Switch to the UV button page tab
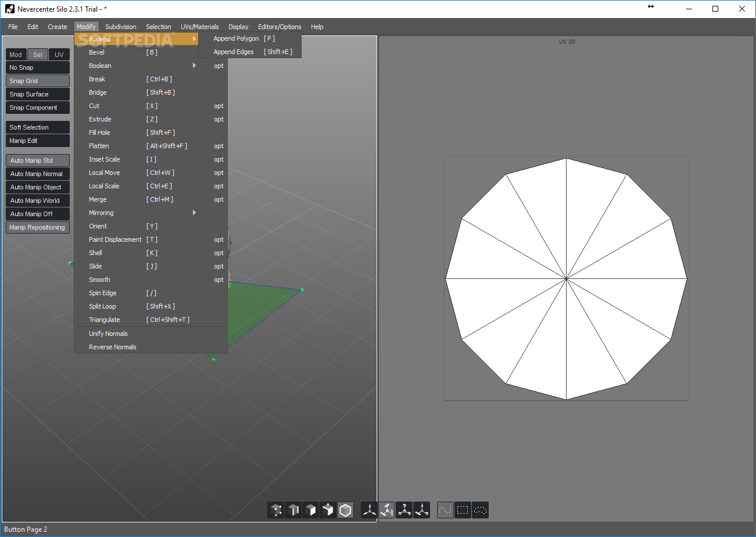The image size is (756, 537). click(x=59, y=55)
